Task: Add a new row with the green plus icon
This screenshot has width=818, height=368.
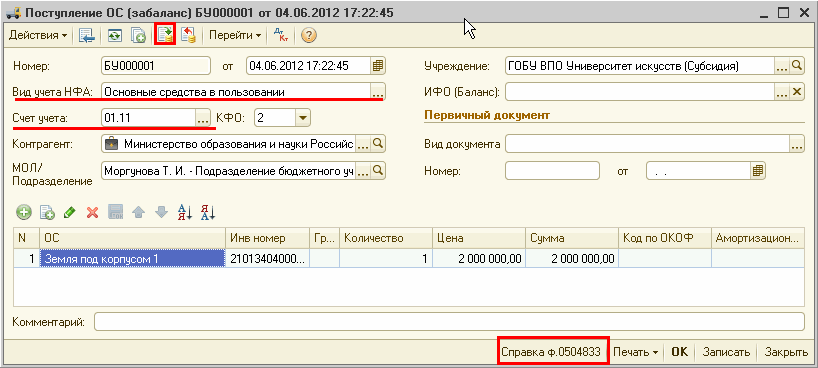Action: (x=24, y=212)
